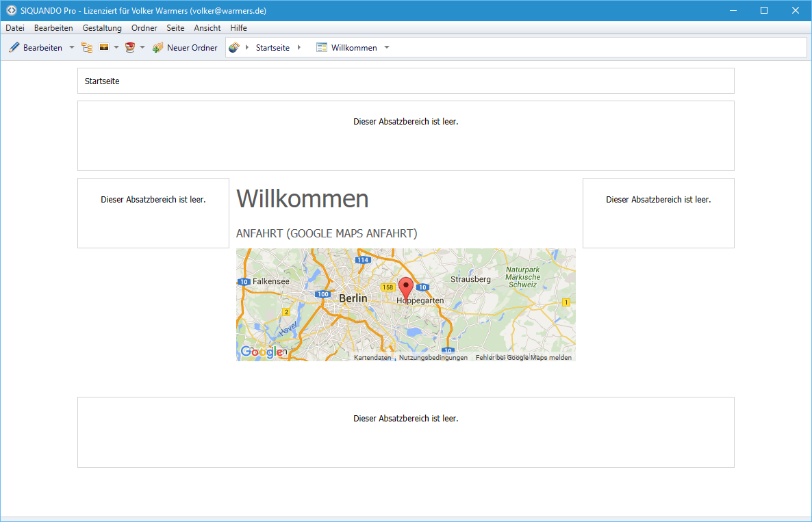
Task: Open the Bearbeiten menu
Action: pyautogui.click(x=53, y=28)
